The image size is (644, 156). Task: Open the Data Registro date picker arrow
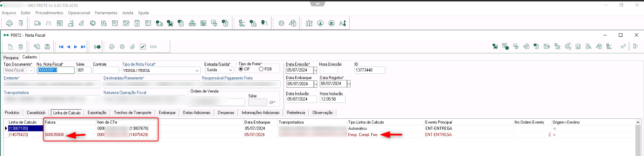tap(349, 84)
